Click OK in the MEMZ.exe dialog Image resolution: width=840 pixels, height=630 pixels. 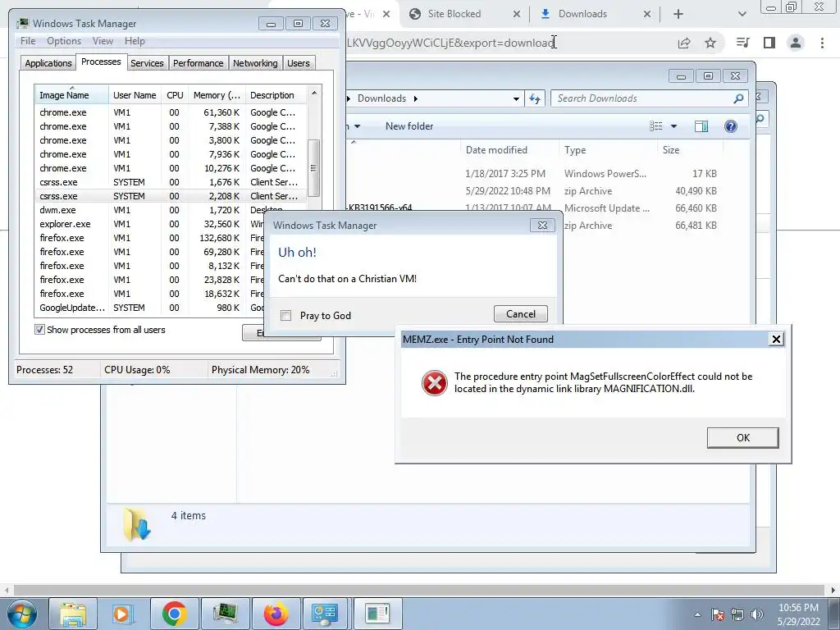click(743, 438)
